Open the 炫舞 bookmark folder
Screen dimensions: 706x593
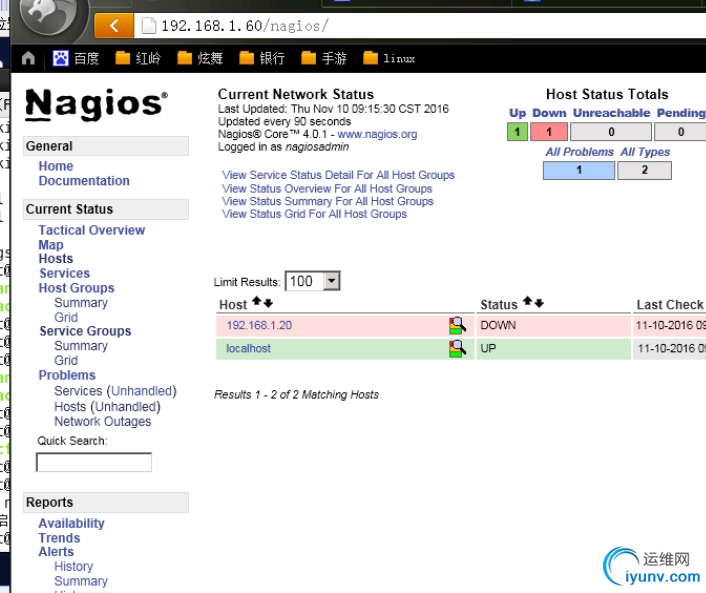pyautogui.click(x=200, y=58)
